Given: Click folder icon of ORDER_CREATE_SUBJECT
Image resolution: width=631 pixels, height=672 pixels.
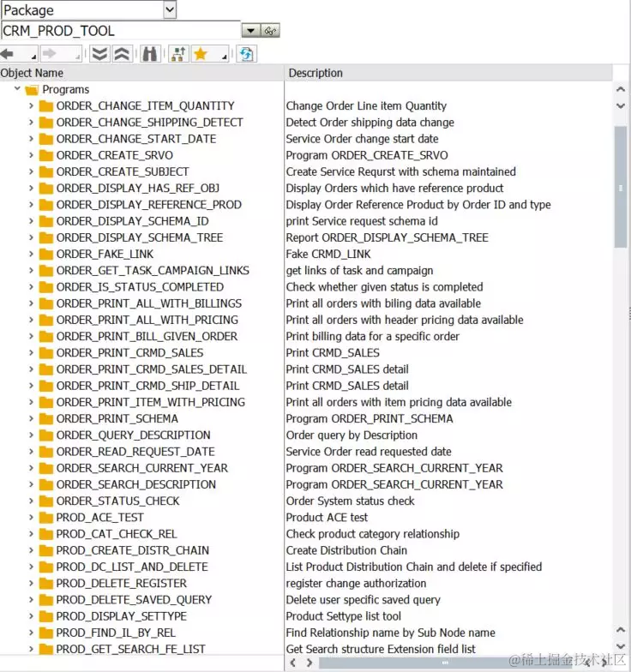Looking at the screenshot, I should pos(46,171).
